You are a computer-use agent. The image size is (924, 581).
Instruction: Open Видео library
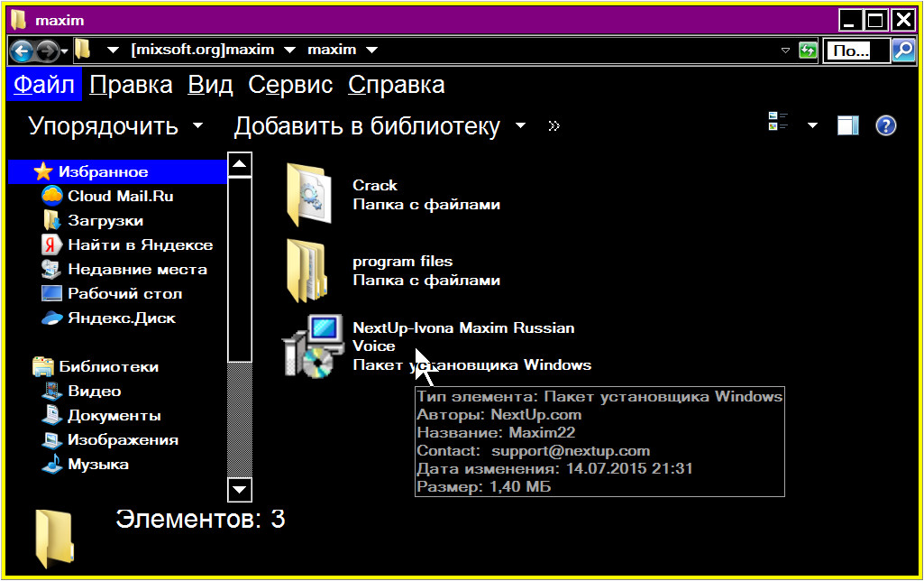click(x=95, y=391)
